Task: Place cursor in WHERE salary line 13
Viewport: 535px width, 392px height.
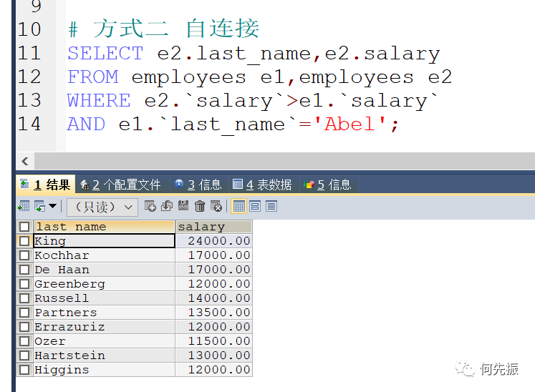Action: [x=253, y=101]
